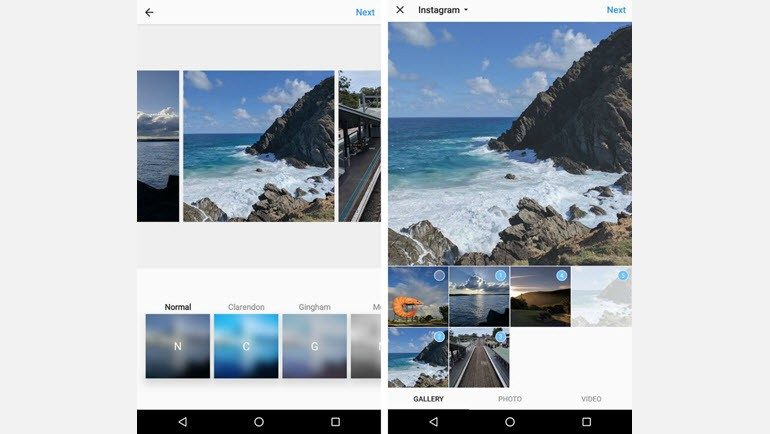Open the sunset hillside gallery thumbnail
The image size is (770, 434).
pyautogui.click(x=540, y=297)
